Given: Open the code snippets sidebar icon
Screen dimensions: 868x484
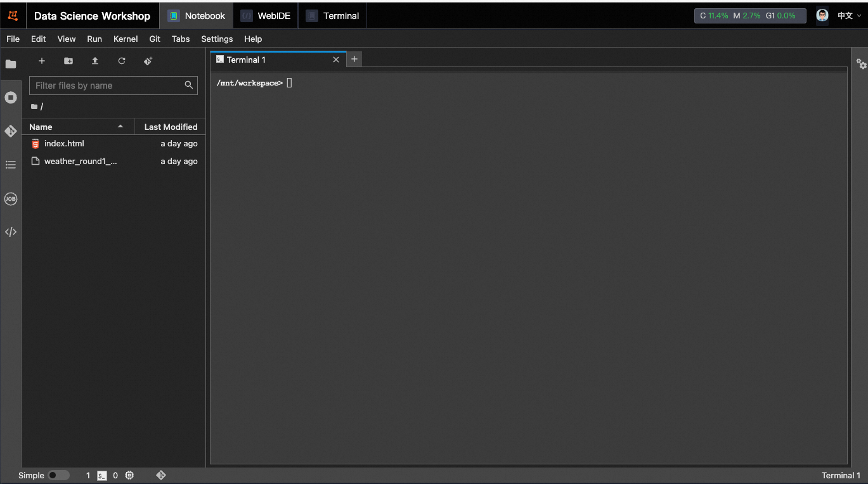Looking at the screenshot, I should click(11, 232).
